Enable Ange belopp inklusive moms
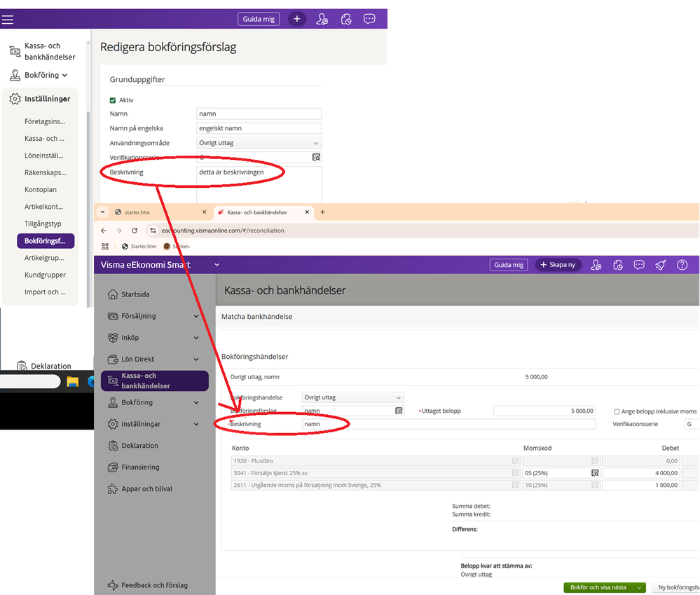Viewport: 700px width, 595px height. [617, 411]
